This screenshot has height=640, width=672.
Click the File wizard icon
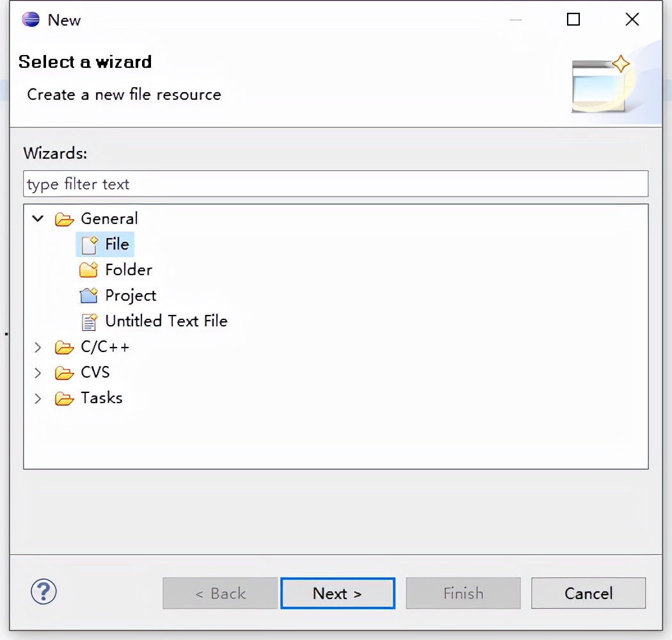click(x=89, y=244)
